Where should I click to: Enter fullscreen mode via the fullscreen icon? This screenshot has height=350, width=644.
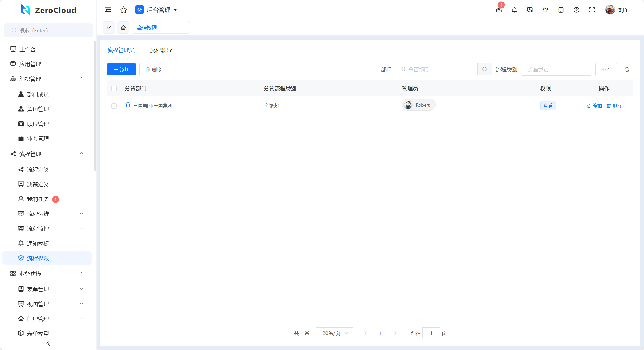pos(592,10)
